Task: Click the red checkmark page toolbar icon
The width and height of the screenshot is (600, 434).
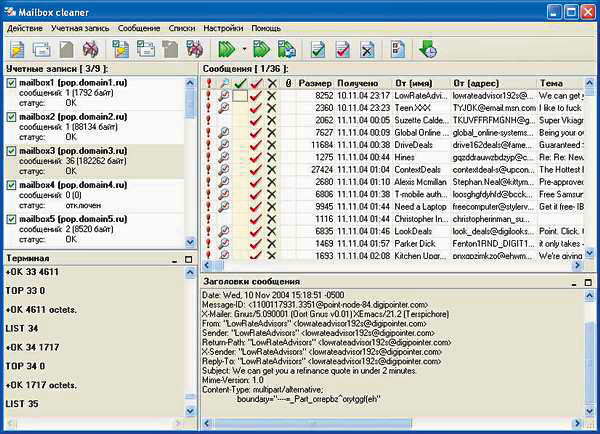Action: 342,50
